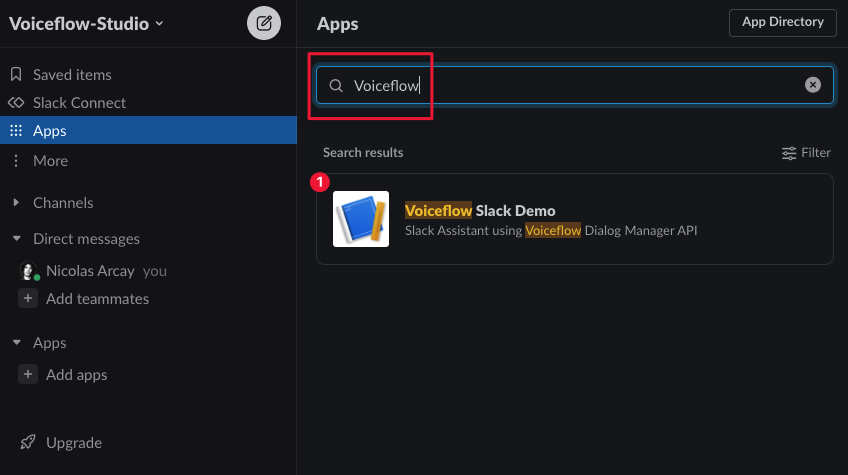This screenshot has height=475, width=848.
Task: Click the Slack Connect diamond icon
Action: (x=16, y=103)
